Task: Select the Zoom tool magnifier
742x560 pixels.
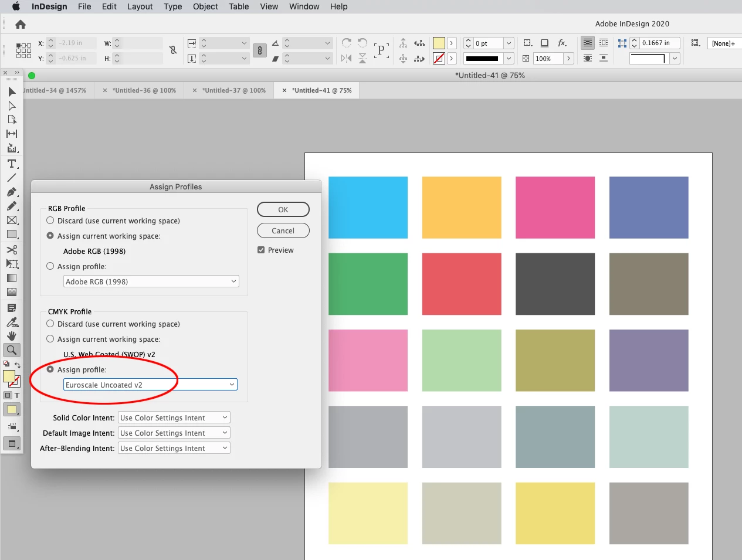Action: (x=12, y=350)
